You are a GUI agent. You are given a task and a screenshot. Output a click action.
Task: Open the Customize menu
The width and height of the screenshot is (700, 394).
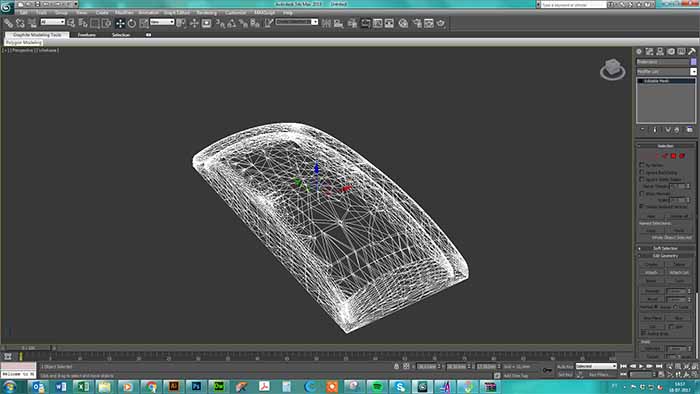[x=235, y=12]
